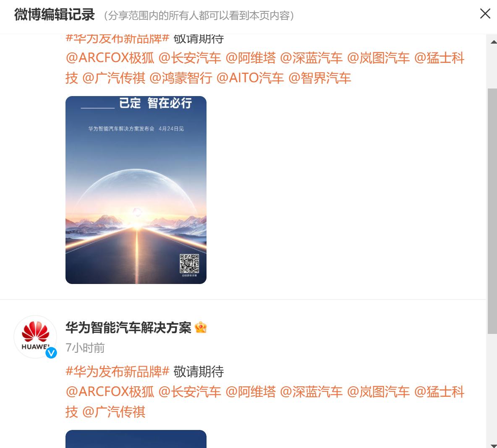Click the Huawei logo avatar
The image size is (497, 448).
pos(35,336)
